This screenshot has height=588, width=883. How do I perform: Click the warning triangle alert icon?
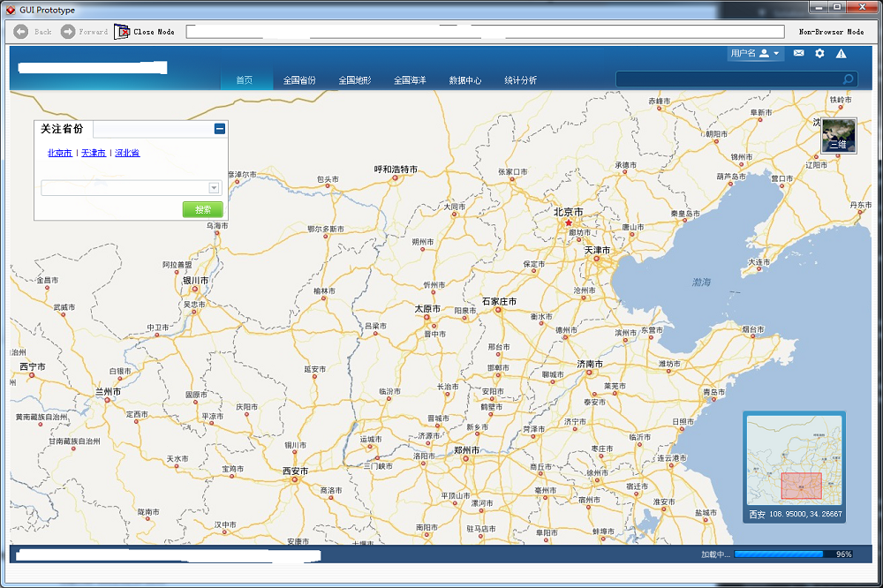point(841,54)
